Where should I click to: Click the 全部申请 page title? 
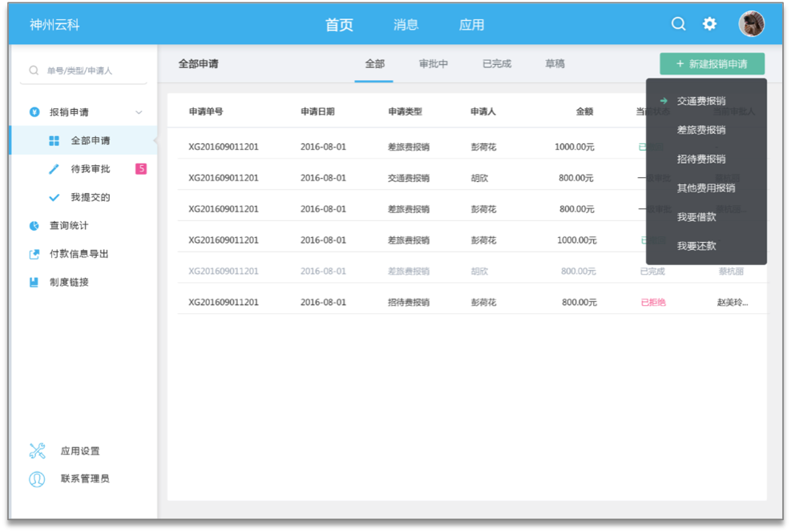[198, 64]
